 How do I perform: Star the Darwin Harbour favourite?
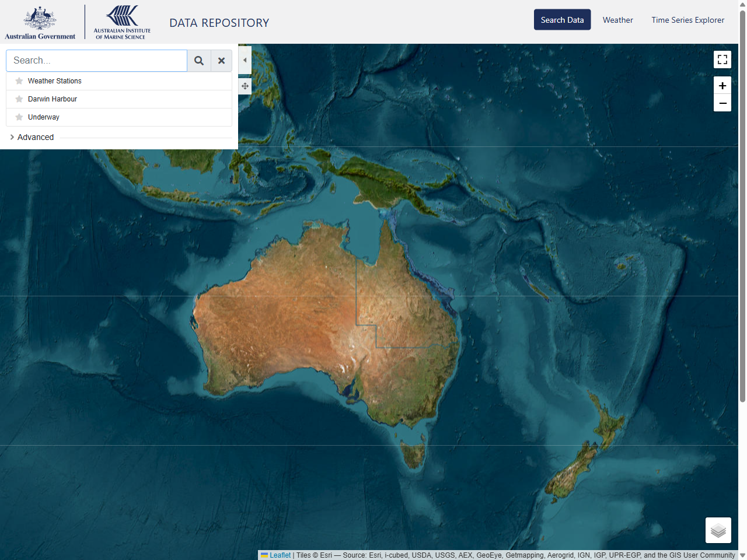(19, 99)
